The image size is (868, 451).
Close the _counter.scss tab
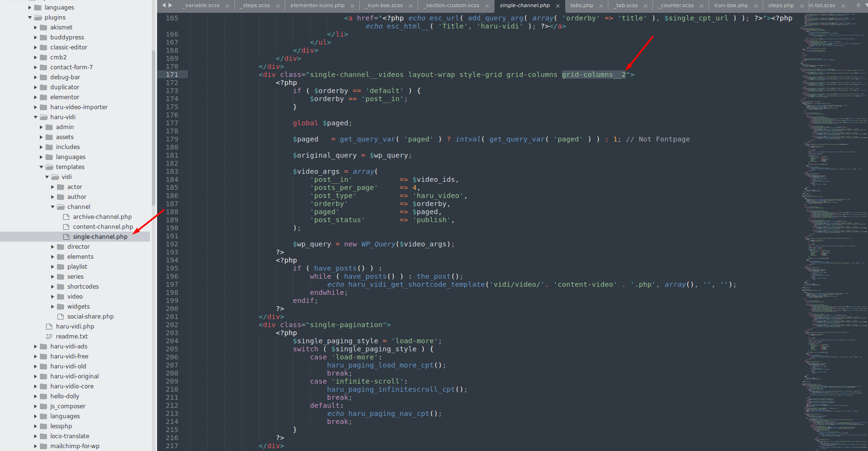(x=701, y=6)
